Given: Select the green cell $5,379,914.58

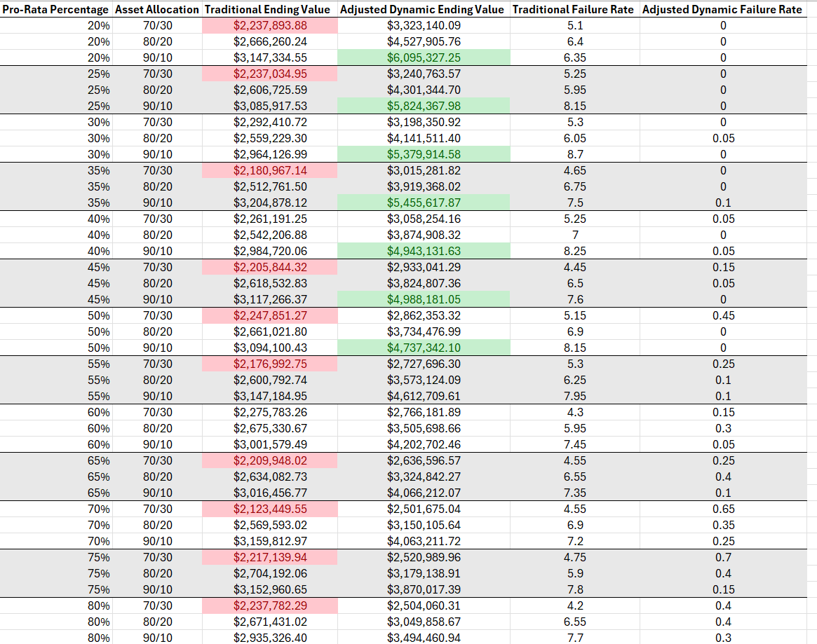Looking at the screenshot, I should 424,155.
